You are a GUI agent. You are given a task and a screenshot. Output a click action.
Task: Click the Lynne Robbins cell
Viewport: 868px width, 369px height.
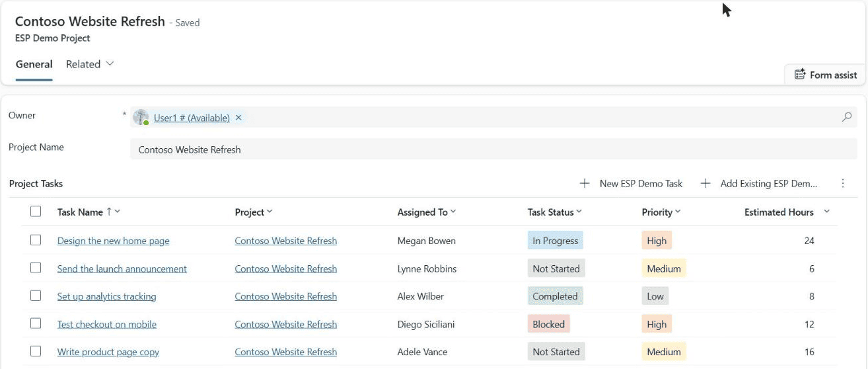(427, 268)
